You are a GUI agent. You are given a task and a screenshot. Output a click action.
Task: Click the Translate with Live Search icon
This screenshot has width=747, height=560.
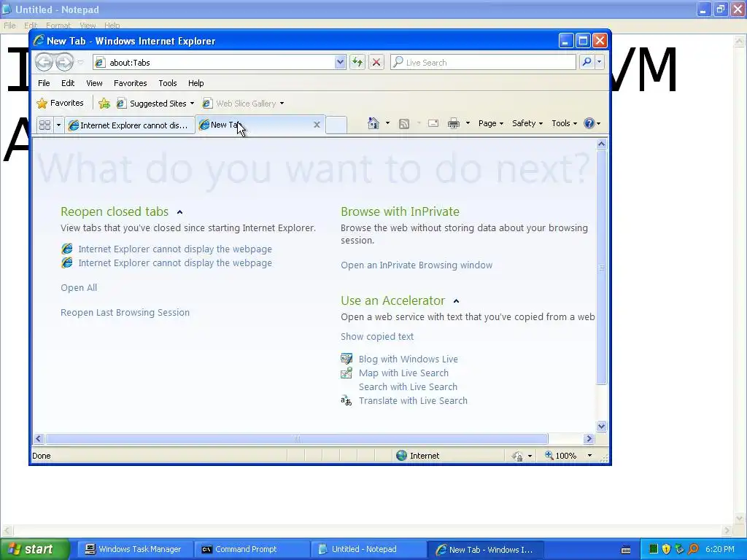[x=347, y=400]
